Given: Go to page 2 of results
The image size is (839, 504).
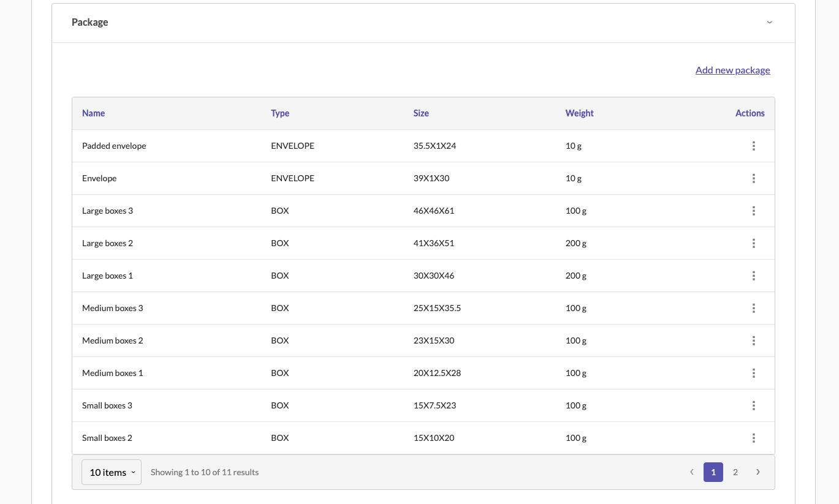Looking at the screenshot, I should pos(735,472).
